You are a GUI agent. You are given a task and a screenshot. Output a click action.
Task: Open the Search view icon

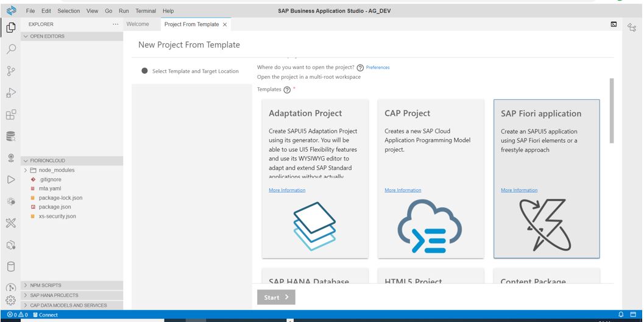click(x=10, y=49)
